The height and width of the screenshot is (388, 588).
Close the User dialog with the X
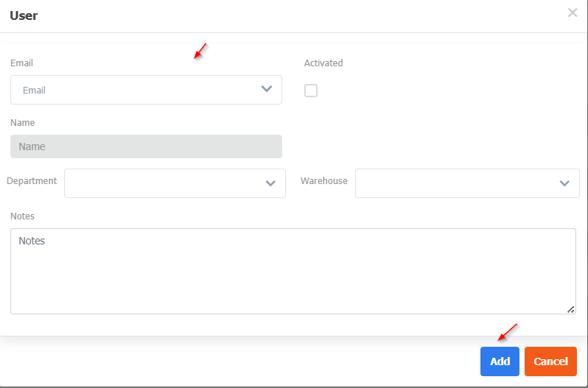(573, 13)
